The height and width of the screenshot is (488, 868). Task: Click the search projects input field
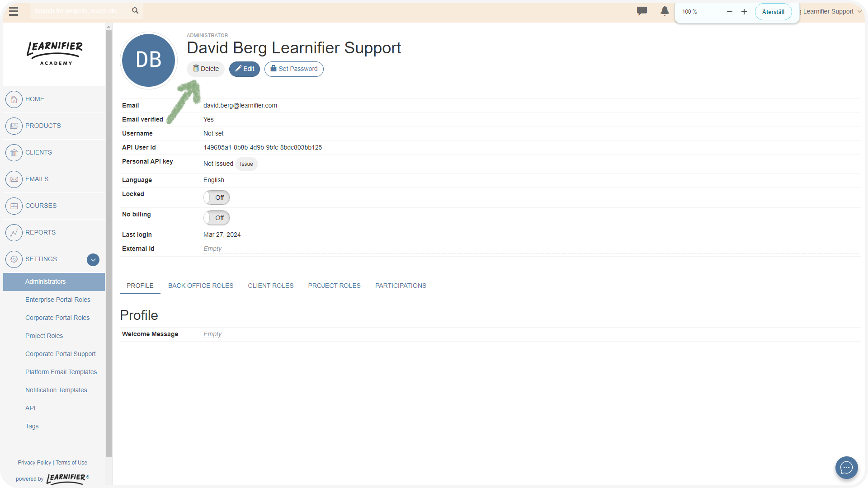(x=80, y=11)
